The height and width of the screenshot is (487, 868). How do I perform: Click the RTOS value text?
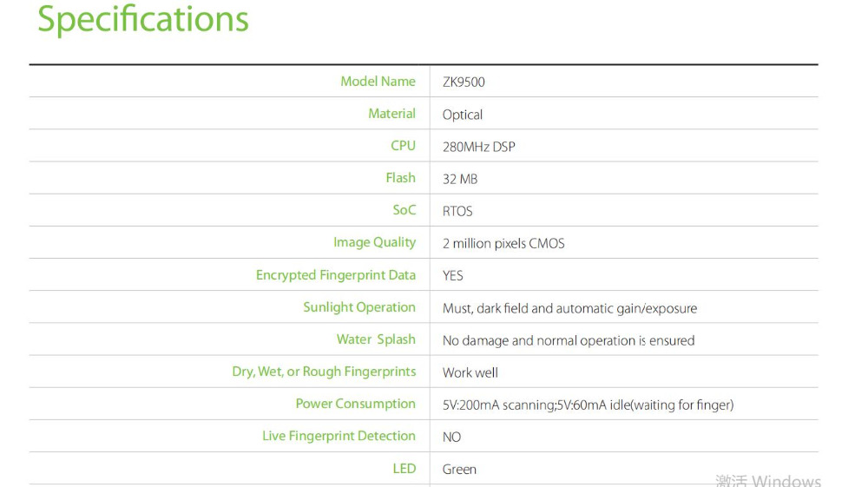tap(457, 211)
